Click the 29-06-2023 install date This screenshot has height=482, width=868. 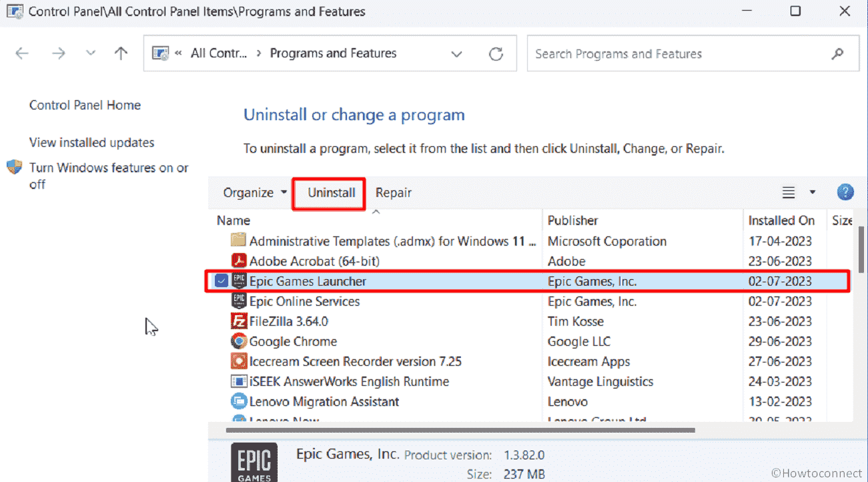coord(780,341)
